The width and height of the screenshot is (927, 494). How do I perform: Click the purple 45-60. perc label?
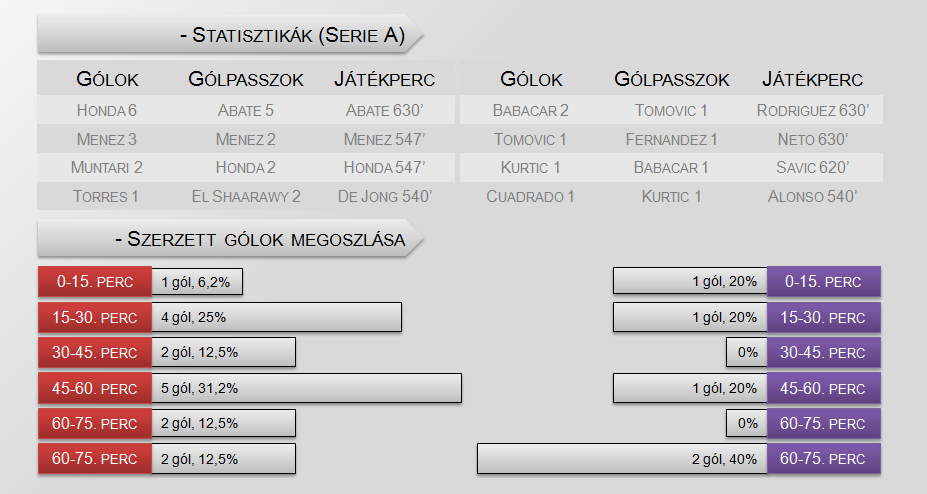coord(824,388)
